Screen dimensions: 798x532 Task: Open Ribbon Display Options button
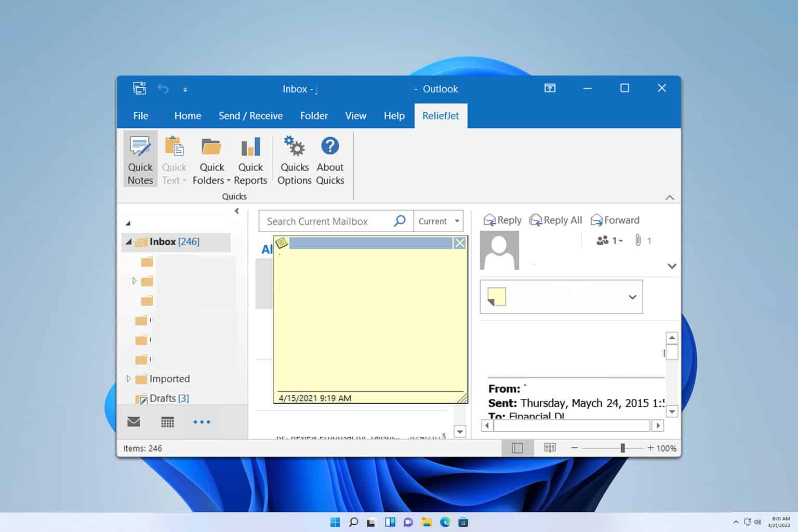(550, 88)
